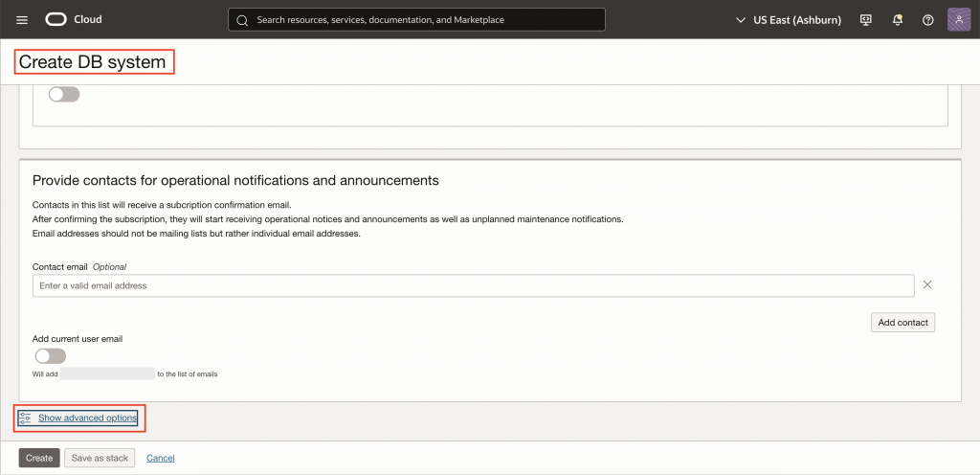Toggle the switch above the contacts section
The image size is (980, 475).
pyautogui.click(x=64, y=95)
